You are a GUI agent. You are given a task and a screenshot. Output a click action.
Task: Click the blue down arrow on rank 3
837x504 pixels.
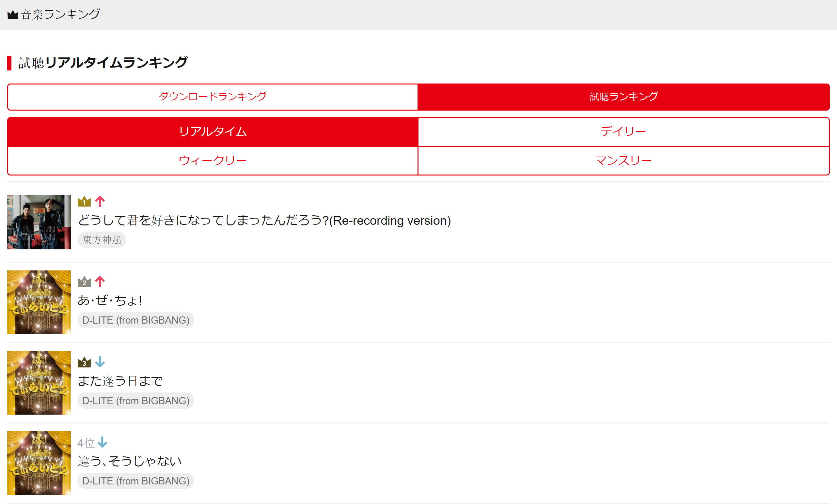tap(100, 362)
